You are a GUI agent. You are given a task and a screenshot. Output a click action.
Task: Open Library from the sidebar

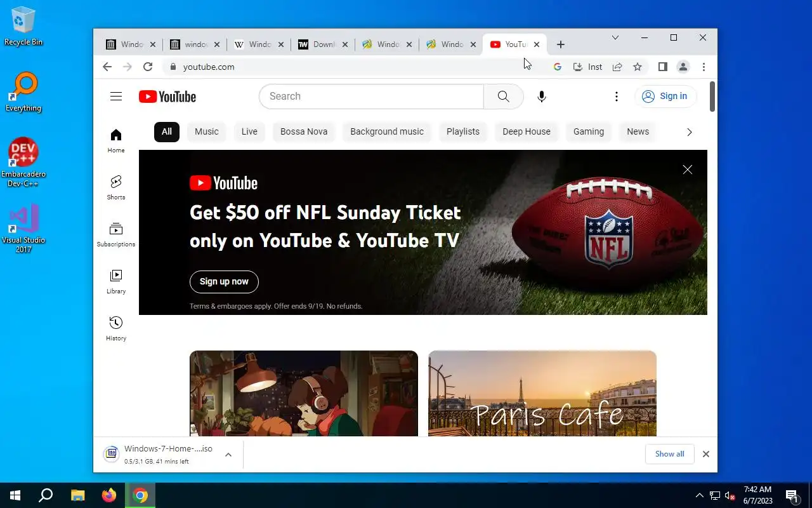click(115, 281)
